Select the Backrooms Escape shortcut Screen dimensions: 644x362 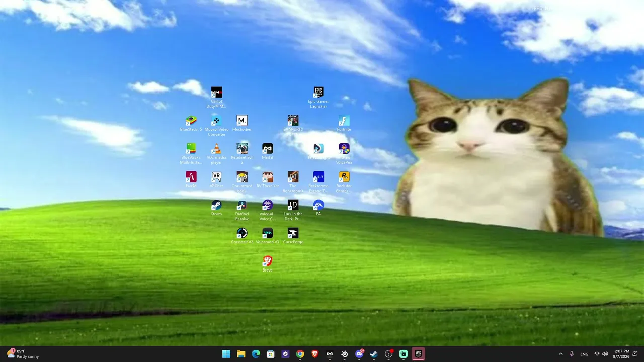point(318,182)
